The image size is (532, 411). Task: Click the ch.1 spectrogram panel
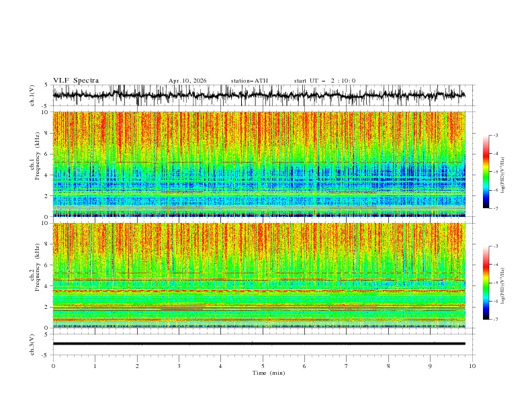259,164
